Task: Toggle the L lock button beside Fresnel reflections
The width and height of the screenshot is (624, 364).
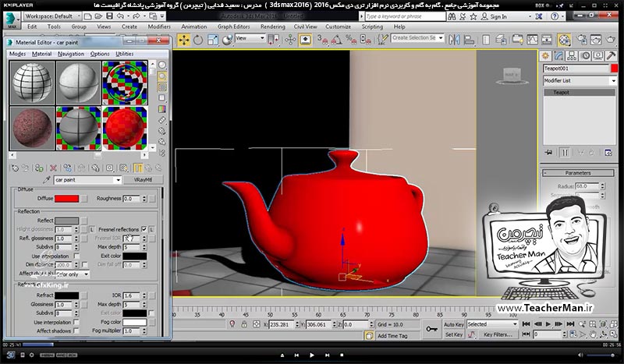Action: [x=151, y=229]
